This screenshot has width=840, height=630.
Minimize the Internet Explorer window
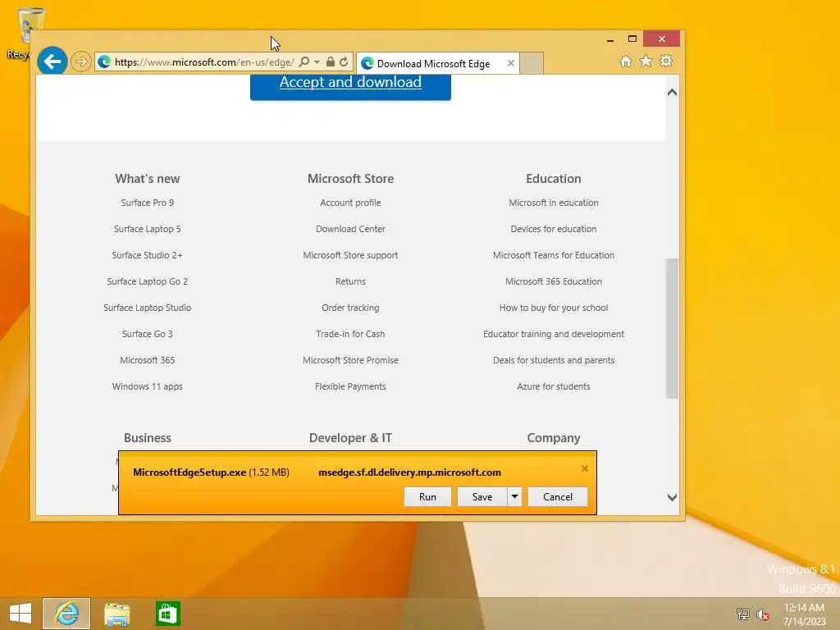pyautogui.click(x=609, y=39)
